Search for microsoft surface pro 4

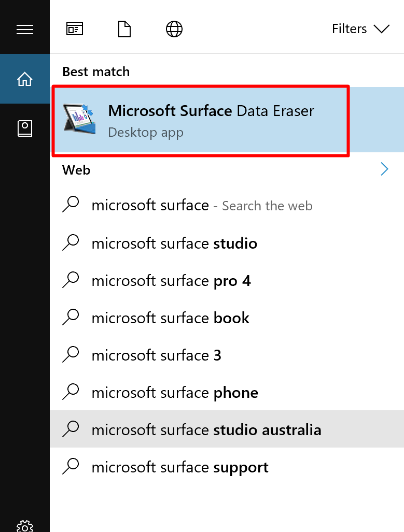(171, 280)
